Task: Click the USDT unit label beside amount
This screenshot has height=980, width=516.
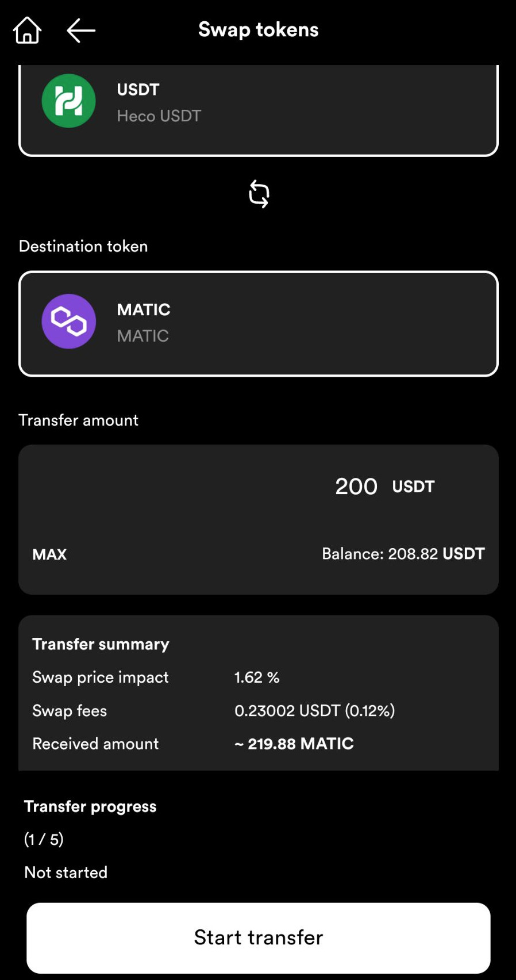Action: click(x=413, y=487)
